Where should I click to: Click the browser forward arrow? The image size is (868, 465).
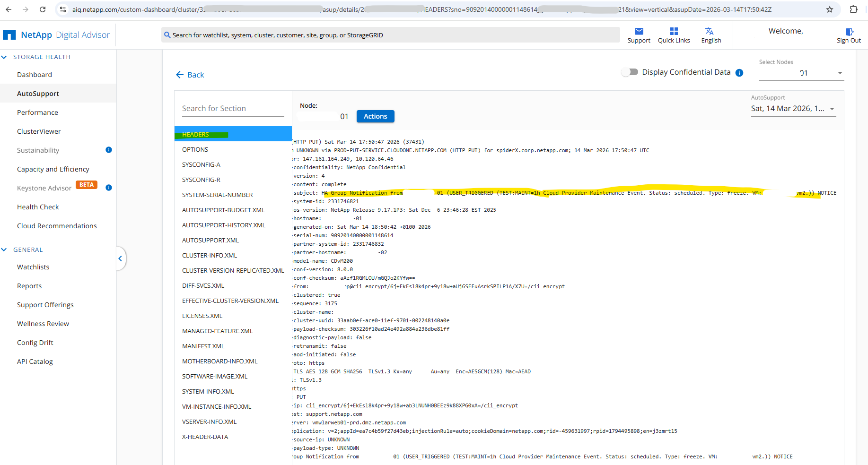pyautogui.click(x=26, y=9)
